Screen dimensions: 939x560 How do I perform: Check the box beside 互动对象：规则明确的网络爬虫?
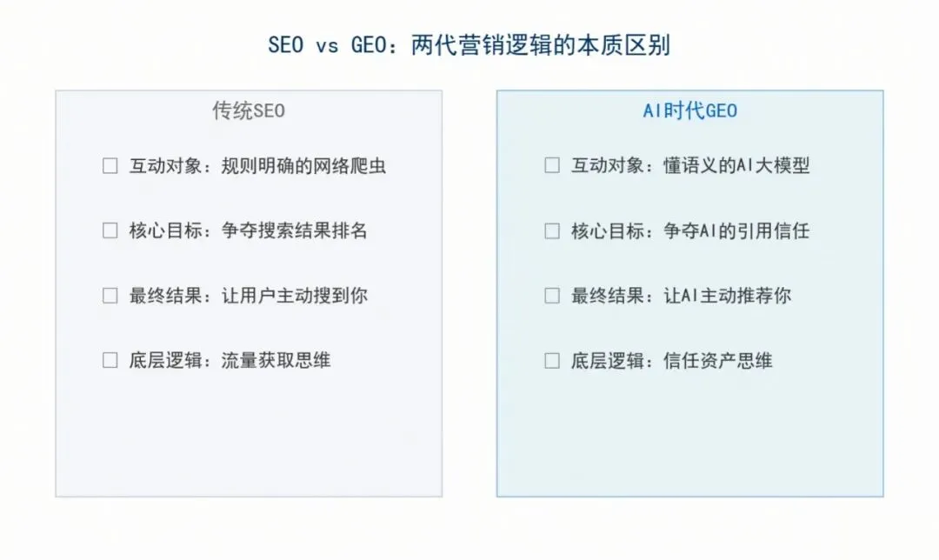point(110,166)
